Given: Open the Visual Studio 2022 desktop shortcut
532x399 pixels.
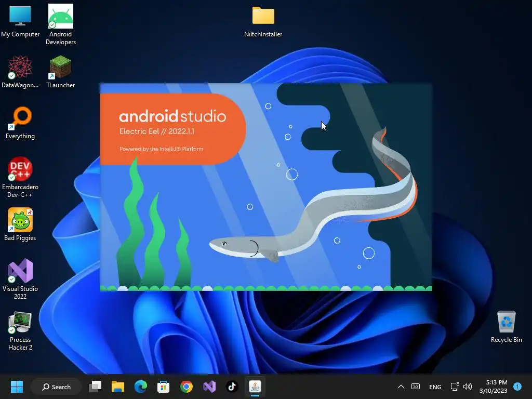Looking at the screenshot, I should [x=20, y=279].
